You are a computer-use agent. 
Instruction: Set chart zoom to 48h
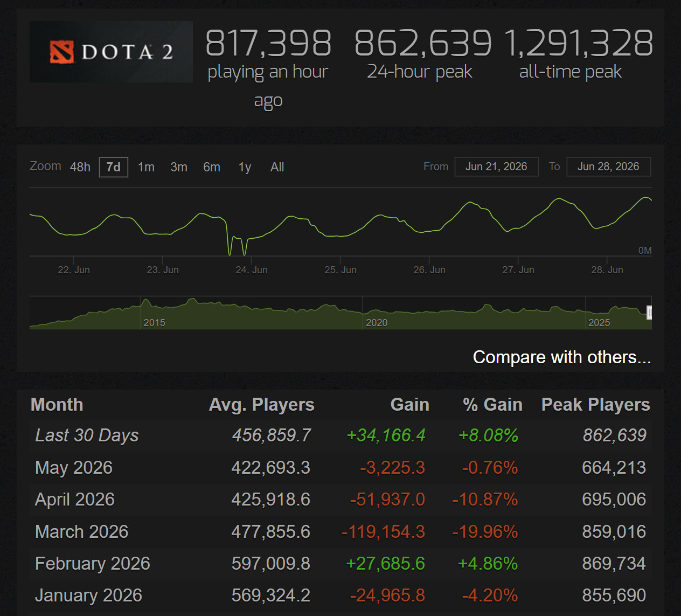tap(80, 167)
